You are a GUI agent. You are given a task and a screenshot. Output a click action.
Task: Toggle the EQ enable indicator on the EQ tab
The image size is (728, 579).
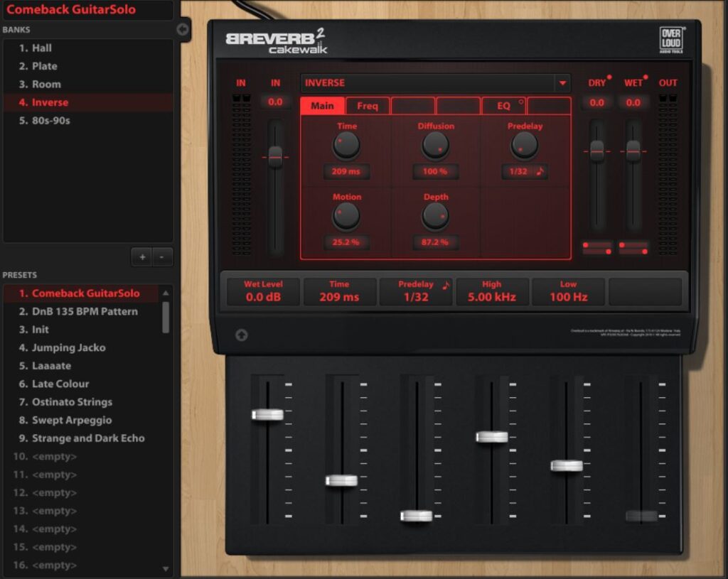521,102
